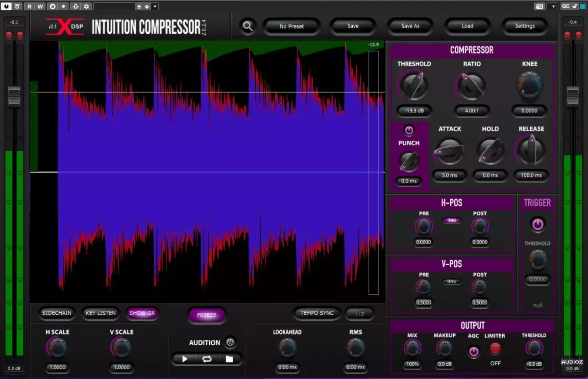The width and height of the screenshot is (588, 379).
Task: Enable the W write automation button
Action: tap(40, 6)
